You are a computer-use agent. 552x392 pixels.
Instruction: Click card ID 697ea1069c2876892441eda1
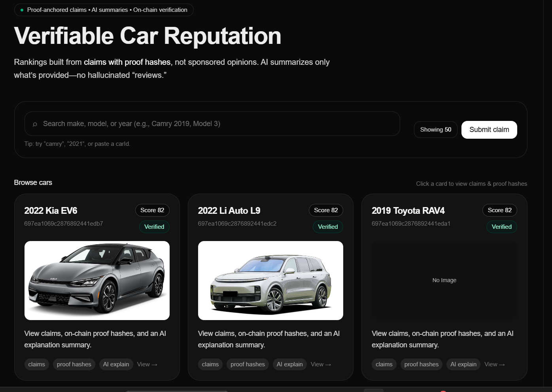411,224
